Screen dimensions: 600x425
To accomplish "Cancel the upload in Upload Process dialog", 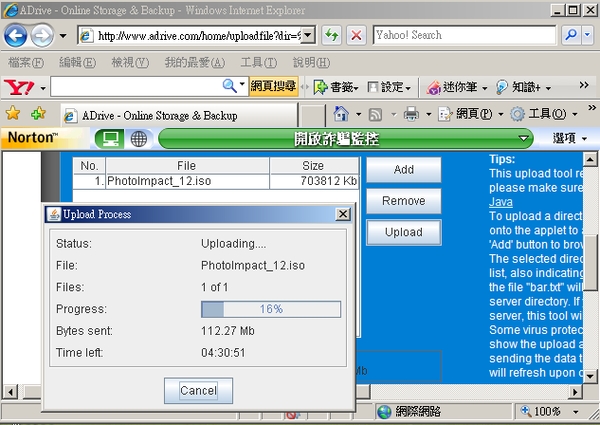I will click(x=198, y=391).
